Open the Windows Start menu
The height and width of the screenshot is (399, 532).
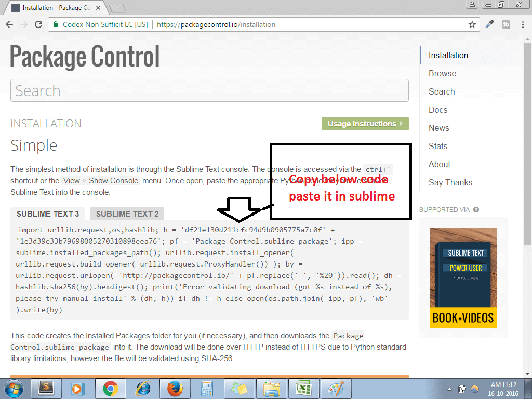point(14,389)
